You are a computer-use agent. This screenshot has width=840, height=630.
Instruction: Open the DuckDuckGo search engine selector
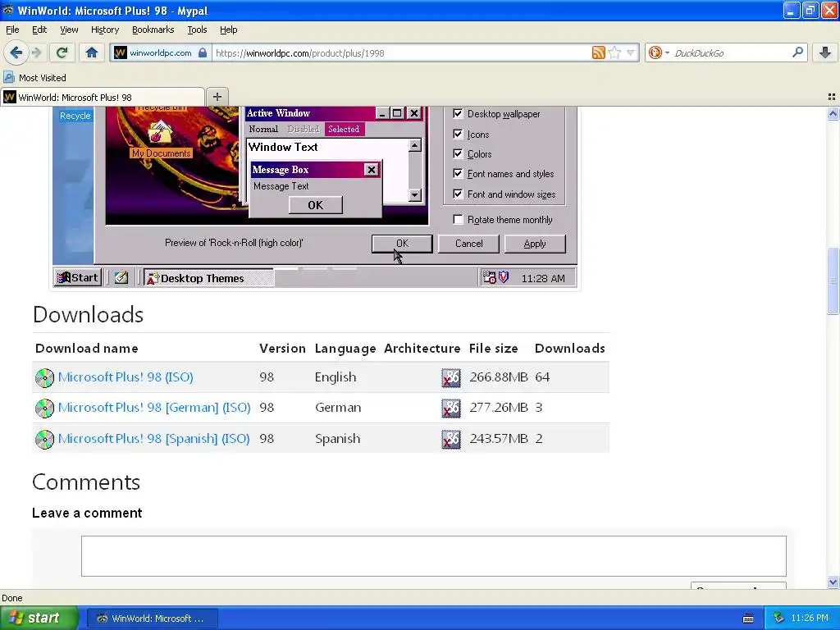pyautogui.click(x=658, y=52)
